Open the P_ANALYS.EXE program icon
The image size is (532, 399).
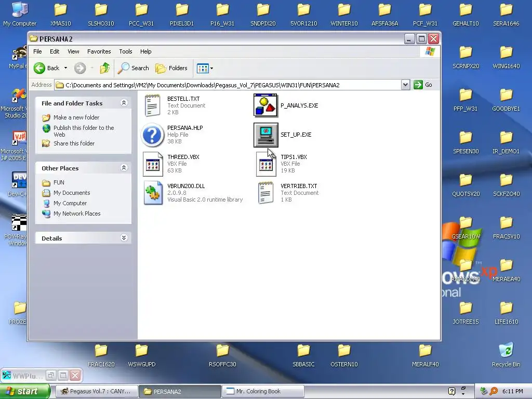[265, 105]
